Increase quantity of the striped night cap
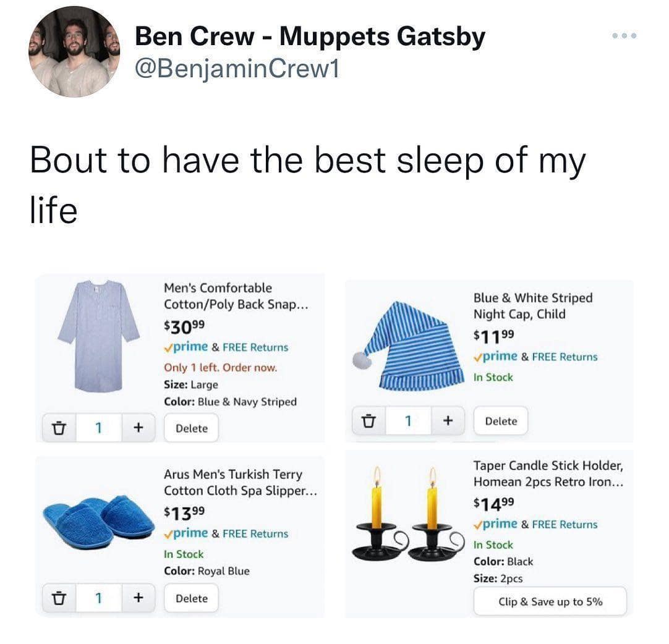 point(448,421)
